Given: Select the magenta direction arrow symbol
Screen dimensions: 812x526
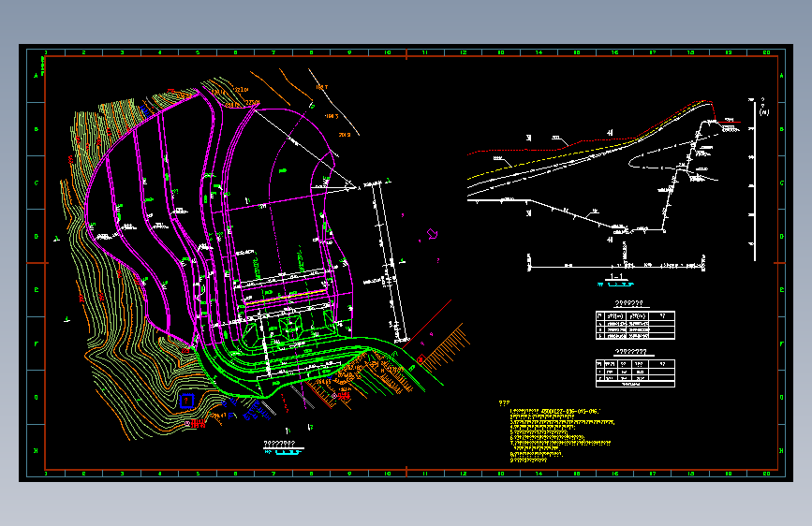Looking at the screenshot, I should (433, 234).
